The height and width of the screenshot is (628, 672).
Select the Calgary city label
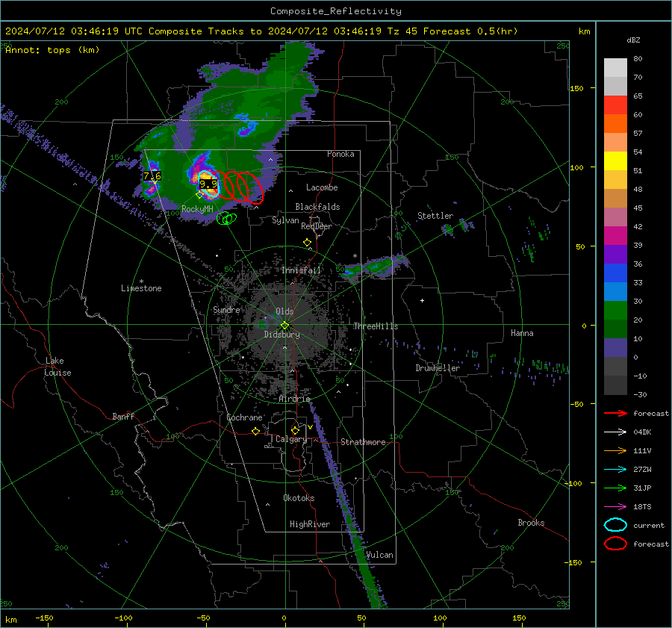tap(291, 439)
